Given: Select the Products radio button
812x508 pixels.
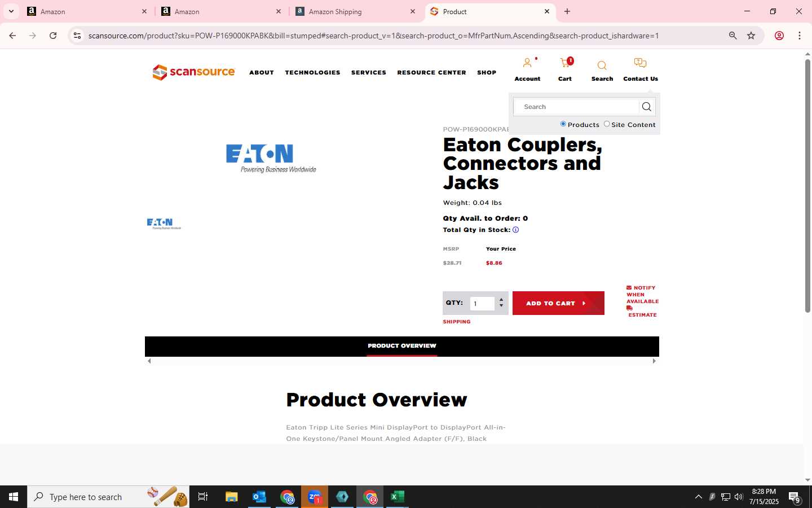Looking at the screenshot, I should pos(563,124).
